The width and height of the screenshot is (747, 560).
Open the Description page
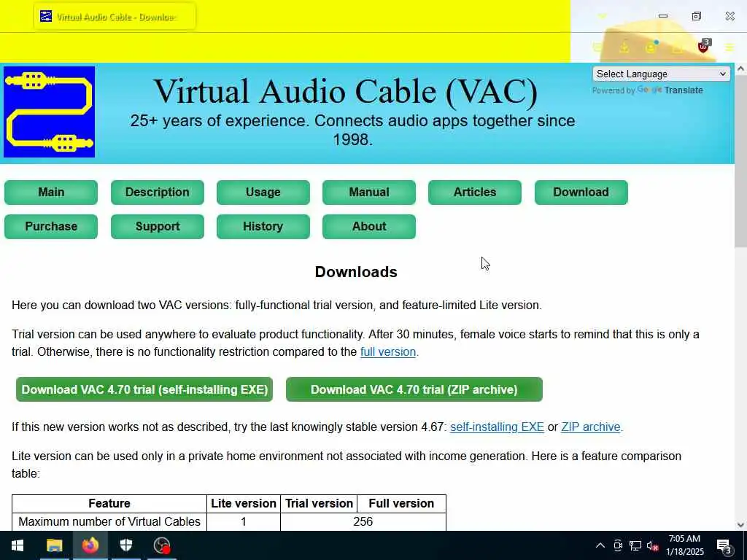158,192
